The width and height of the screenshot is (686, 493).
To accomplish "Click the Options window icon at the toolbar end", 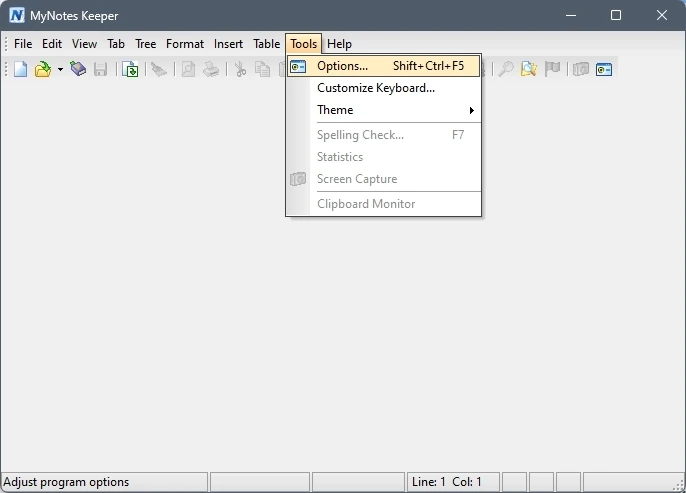I will click(x=604, y=69).
